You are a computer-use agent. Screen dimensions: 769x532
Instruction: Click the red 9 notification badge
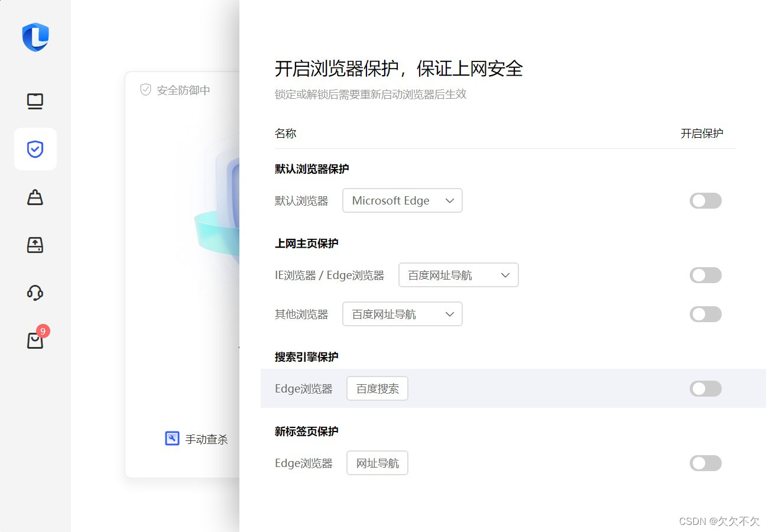point(43,331)
